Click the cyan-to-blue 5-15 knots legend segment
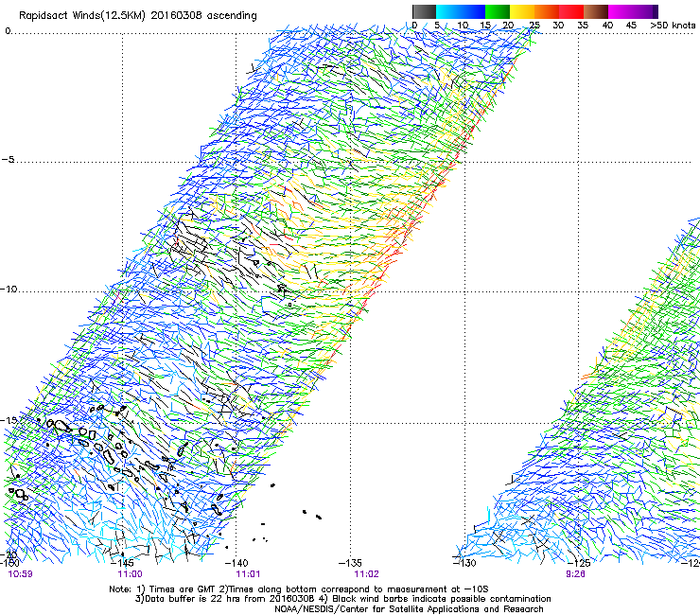Screen dimensions: 700x615 click(461, 11)
